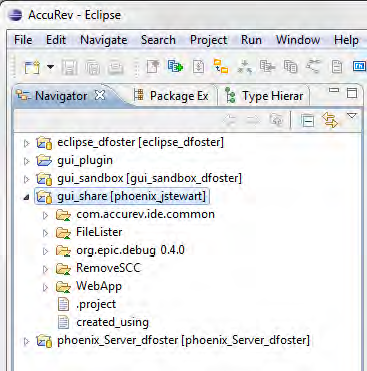Click the WebApp folder icon

click(x=63, y=287)
